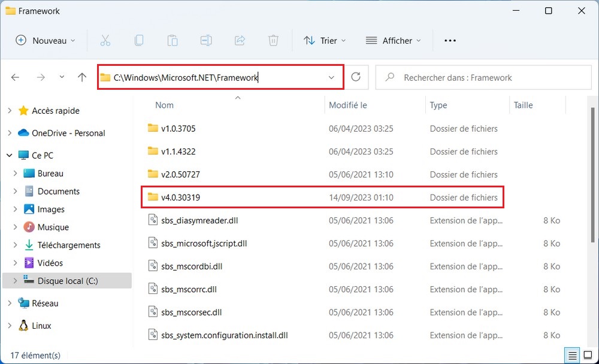Refresh the Framework folder view
The height and width of the screenshot is (364, 599).
[356, 77]
